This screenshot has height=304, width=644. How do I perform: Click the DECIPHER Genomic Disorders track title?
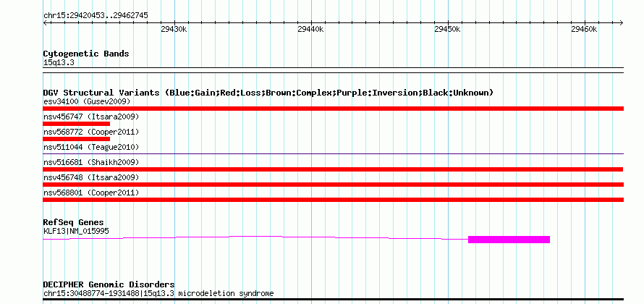(x=109, y=284)
